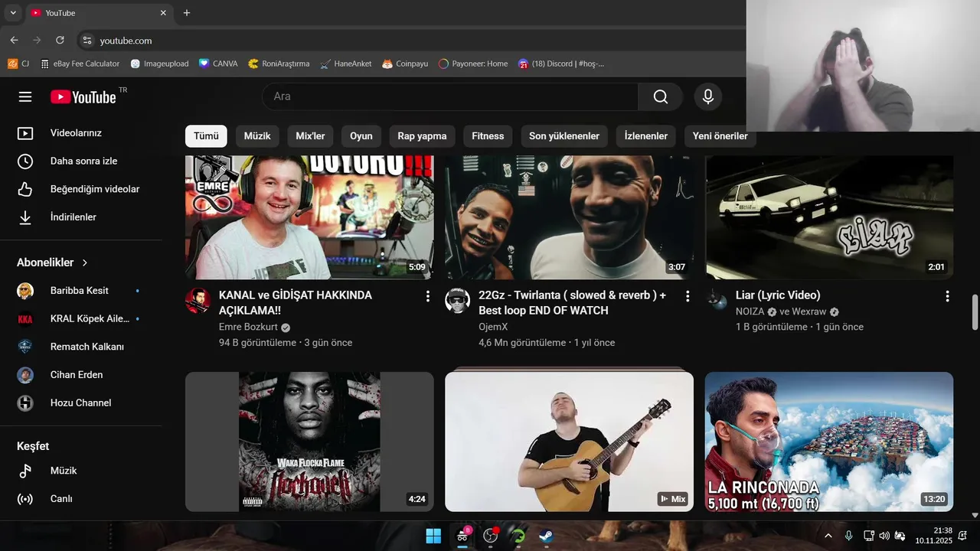980x551 pixels.
Task: Open the CANVA bookmark
Action: 218,64
